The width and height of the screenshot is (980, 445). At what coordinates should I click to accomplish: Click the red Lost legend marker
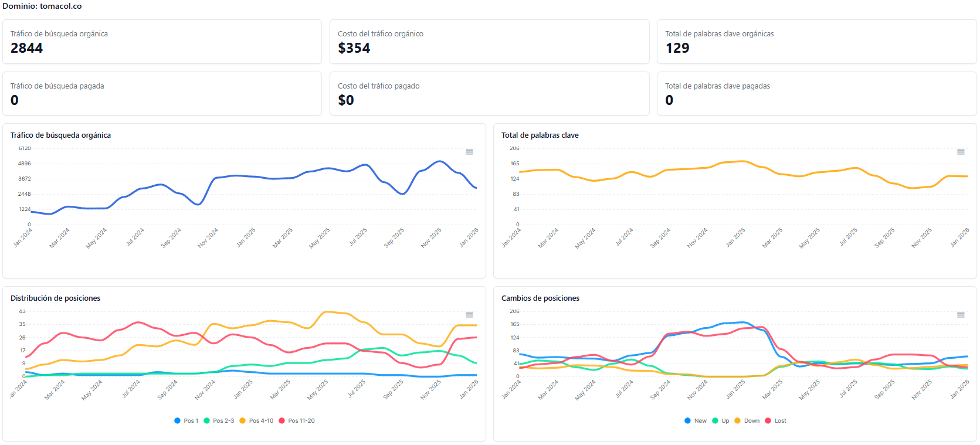point(768,421)
